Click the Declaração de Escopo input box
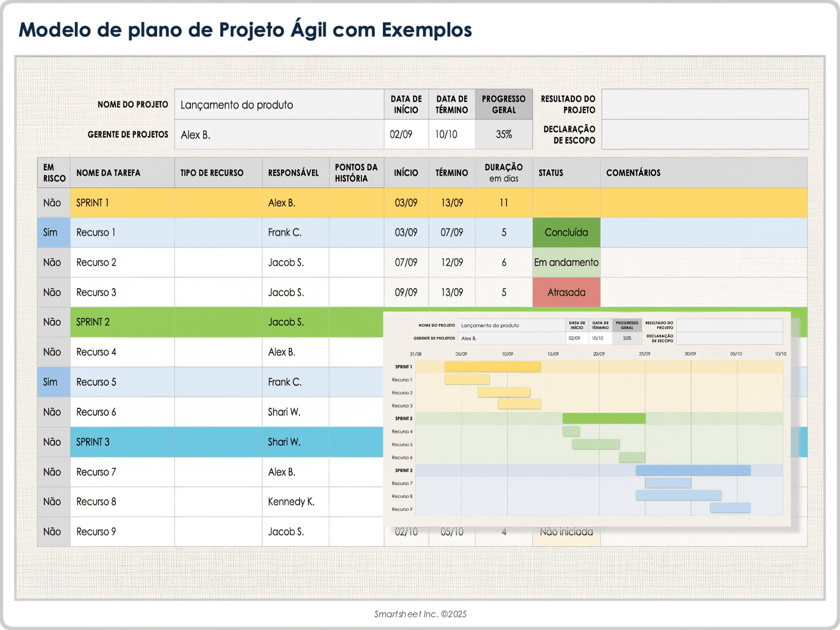Screen dimensions: 840x630 pyautogui.click(x=704, y=135)
